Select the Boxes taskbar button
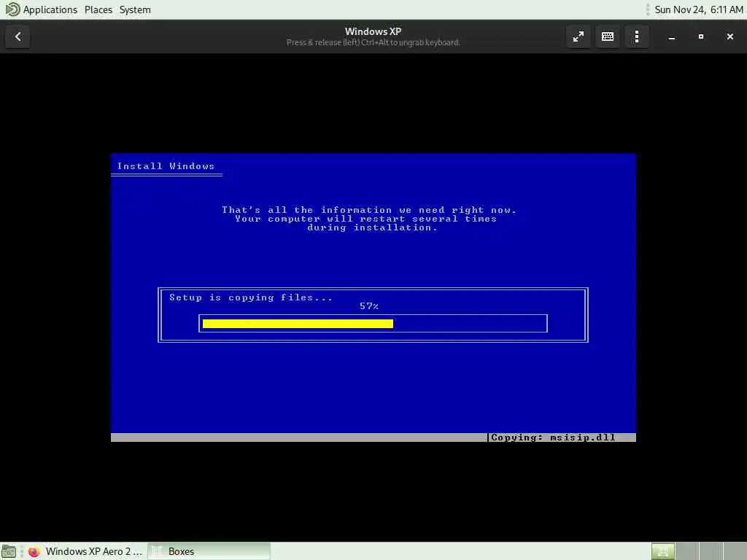 coord(209,551)
